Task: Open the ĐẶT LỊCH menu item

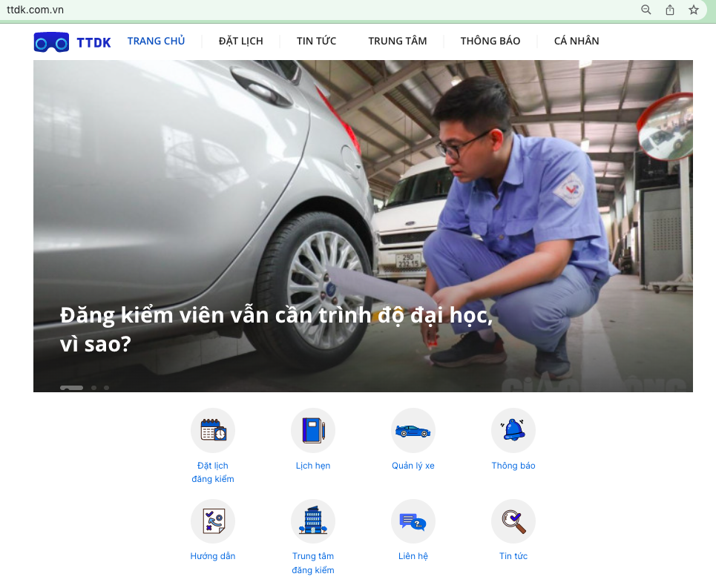Action: point(240,41)
